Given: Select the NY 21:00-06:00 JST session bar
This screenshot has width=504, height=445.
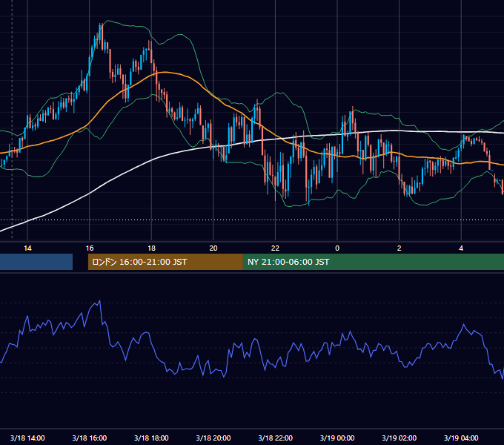Looking at the screenshot, I should [373, 262].
